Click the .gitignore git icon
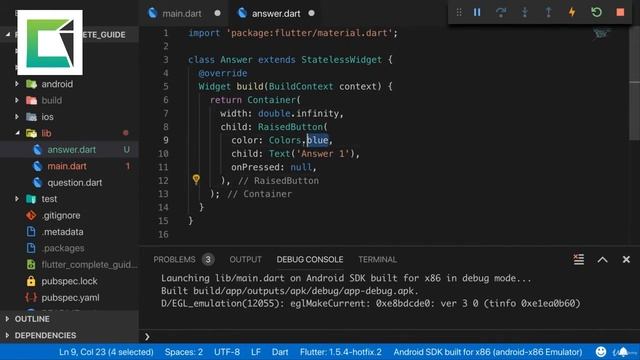Image resolution: width=640 pixels, height=360 pixels. (x=31, y=215)
